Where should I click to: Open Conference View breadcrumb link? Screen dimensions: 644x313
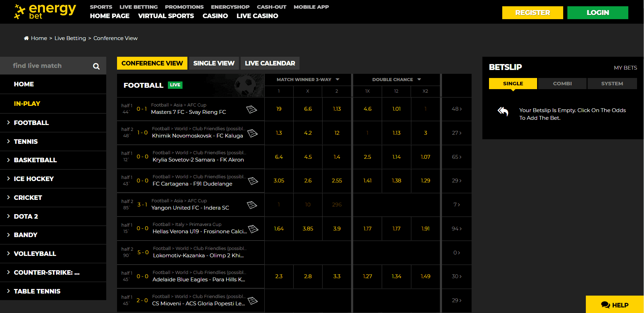(x=115, y=38)
